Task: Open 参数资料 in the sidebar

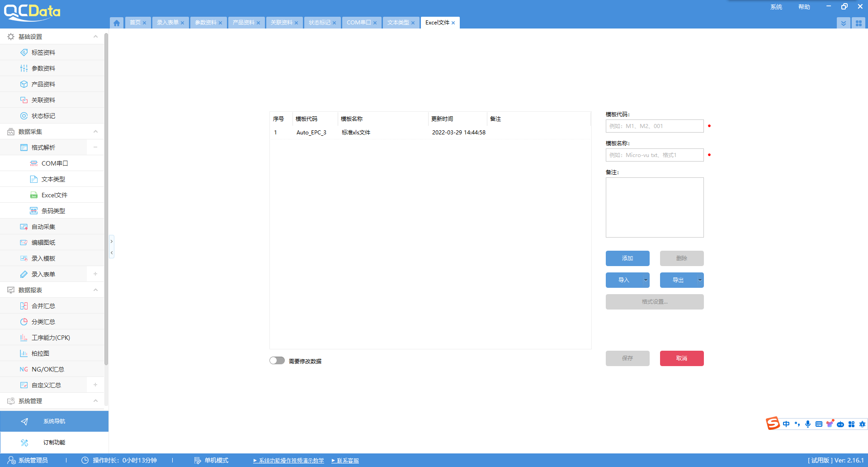Action: 43,68
